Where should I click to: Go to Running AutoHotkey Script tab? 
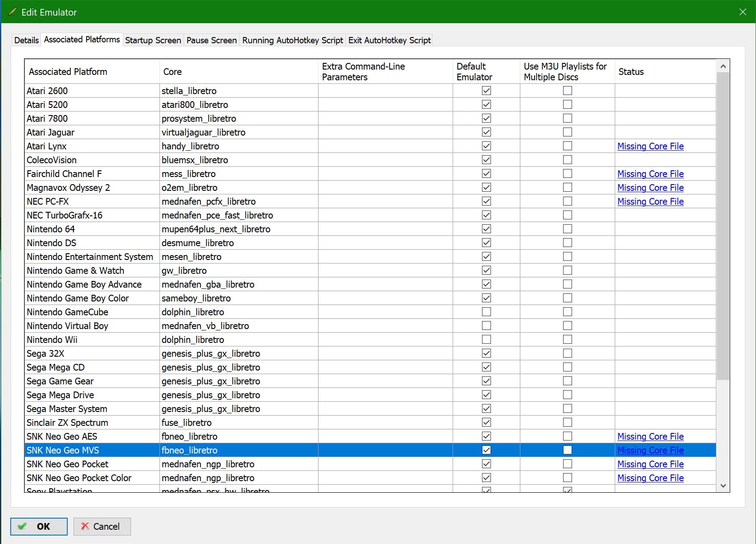(293, 40)
